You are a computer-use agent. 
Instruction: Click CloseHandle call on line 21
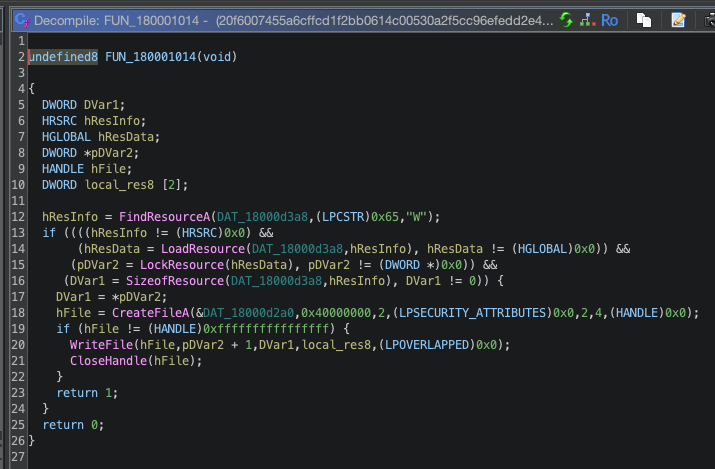tap(108, 361)
